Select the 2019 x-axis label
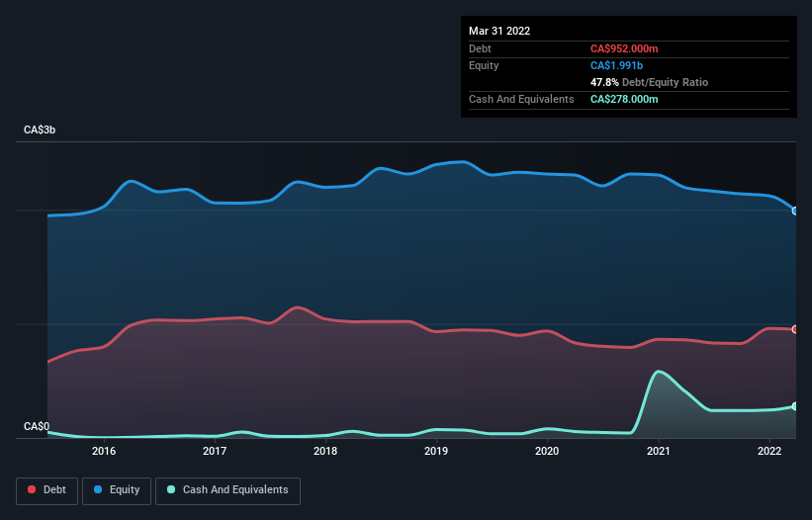The height and width of the screenshot is (520, 812). click(436, 451)
